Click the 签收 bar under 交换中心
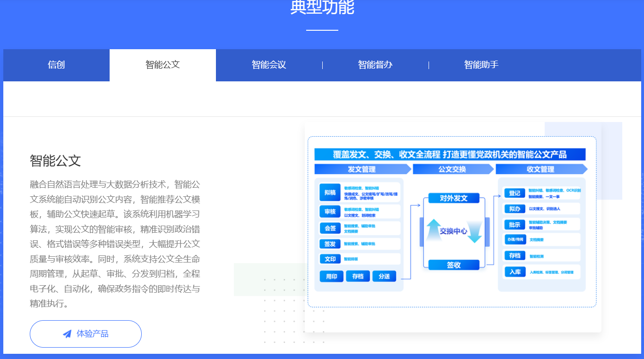Viewport: 644px width, 359px height. (454, 265)
